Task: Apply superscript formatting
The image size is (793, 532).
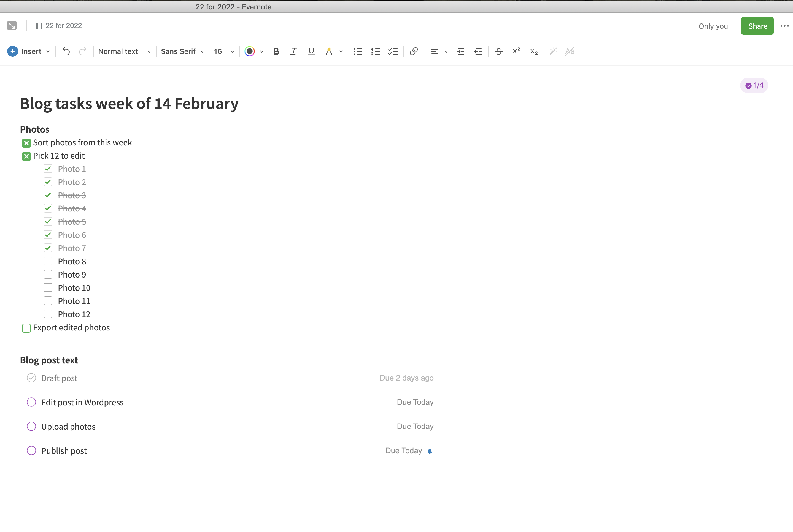Action: tap(516, 51)
